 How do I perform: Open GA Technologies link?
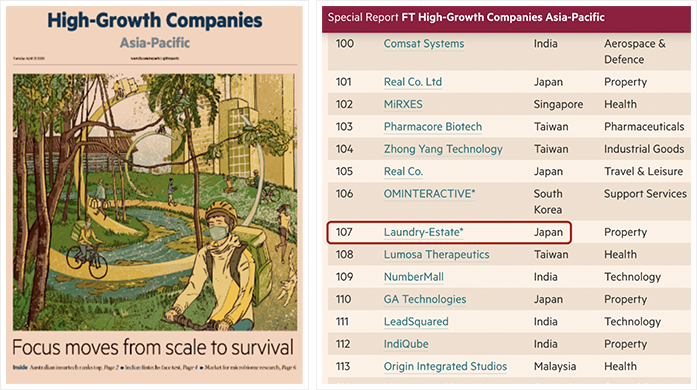point(425,299)
